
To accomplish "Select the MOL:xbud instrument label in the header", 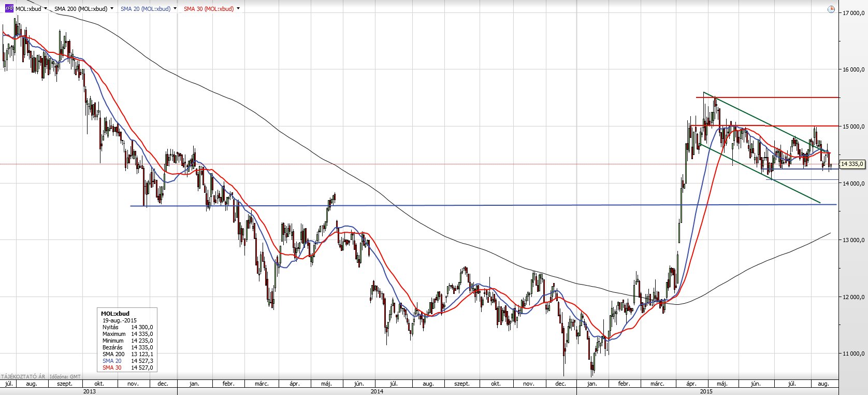I will click(x=28, y=9).
